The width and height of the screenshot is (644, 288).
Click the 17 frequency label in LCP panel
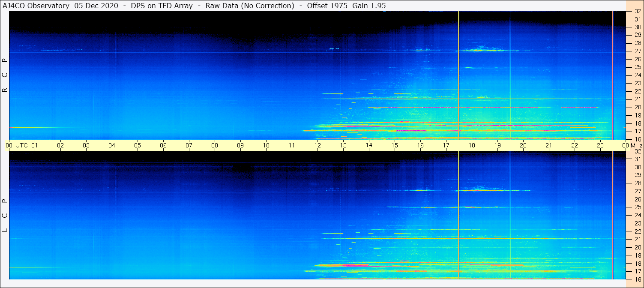[638, 271]
